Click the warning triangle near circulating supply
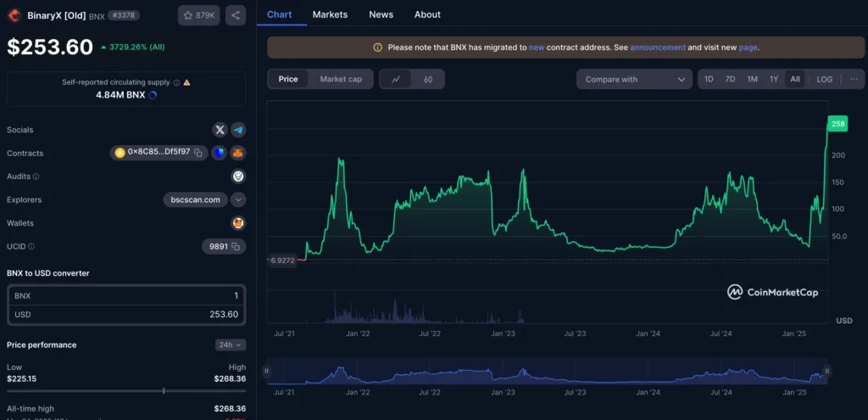Viewport: 868px width, 420px height. point(186,82)
